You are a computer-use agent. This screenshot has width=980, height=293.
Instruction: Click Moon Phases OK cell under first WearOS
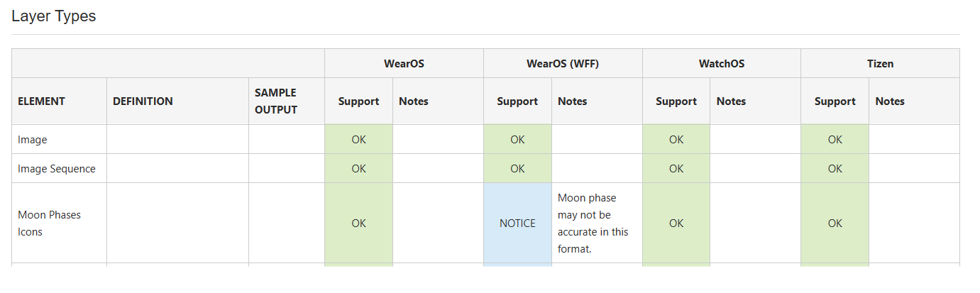358,223
